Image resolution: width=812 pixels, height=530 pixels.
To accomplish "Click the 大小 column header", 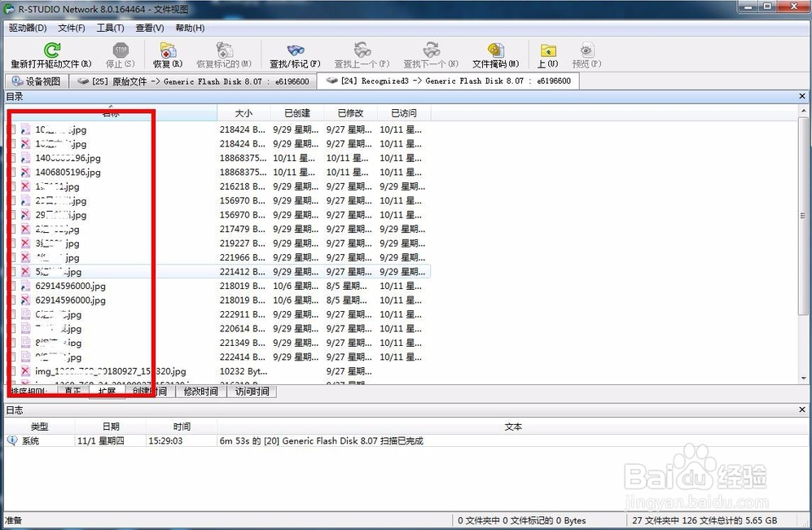I will (244, 113).
